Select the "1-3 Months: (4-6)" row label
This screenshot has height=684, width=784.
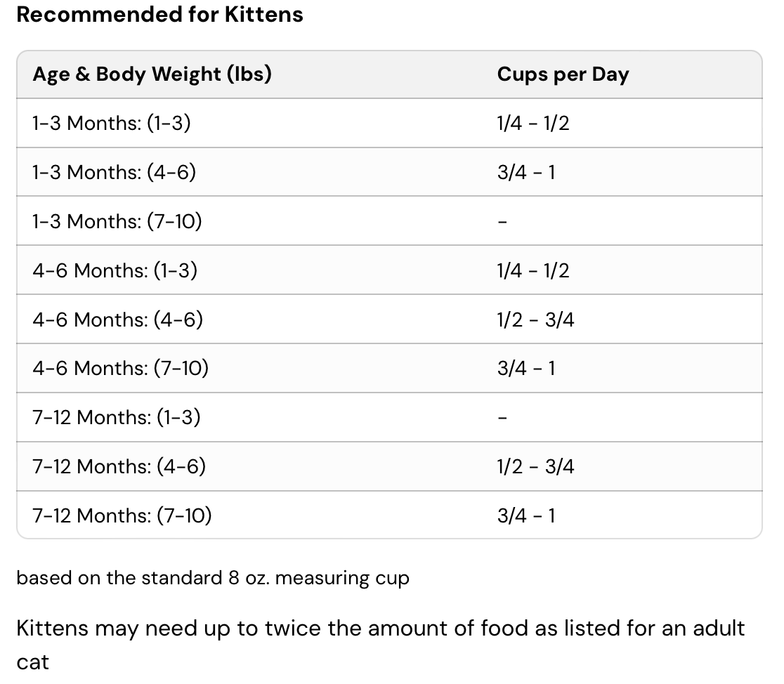114,172
